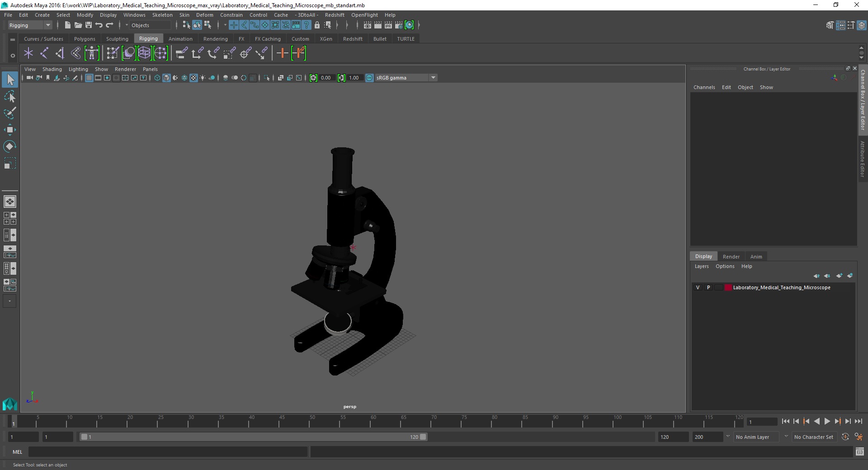The image size is (868, 470).
Task: Click the MEL command language button
Action: click(x=17, y=451)
